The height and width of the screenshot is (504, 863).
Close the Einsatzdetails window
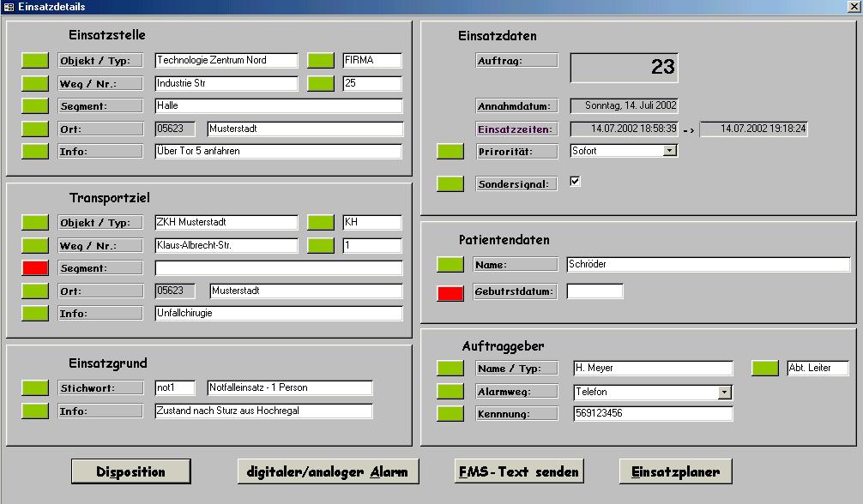click(x=854, y=7)
